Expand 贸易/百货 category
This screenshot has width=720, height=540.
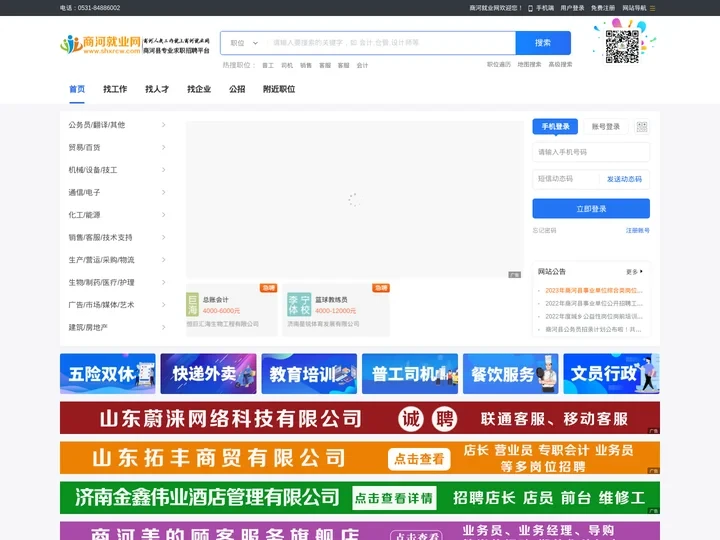[117, 147]
